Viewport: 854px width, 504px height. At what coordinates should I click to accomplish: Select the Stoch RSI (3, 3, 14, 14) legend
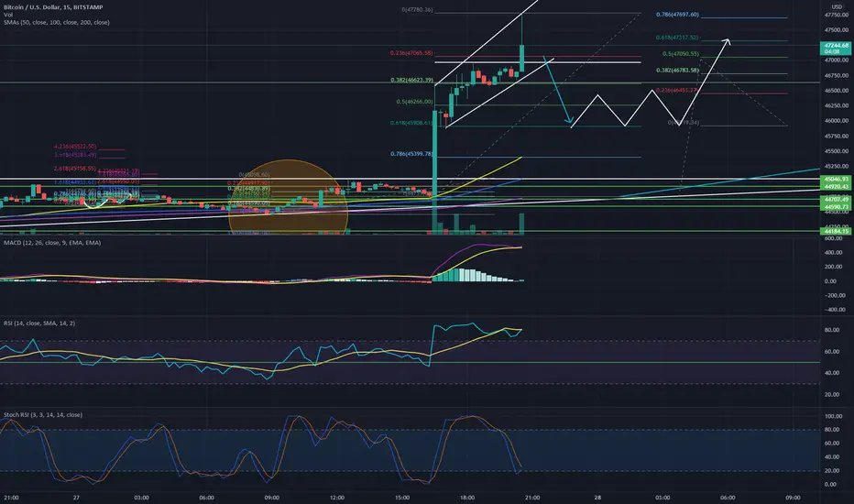(43, 414)
